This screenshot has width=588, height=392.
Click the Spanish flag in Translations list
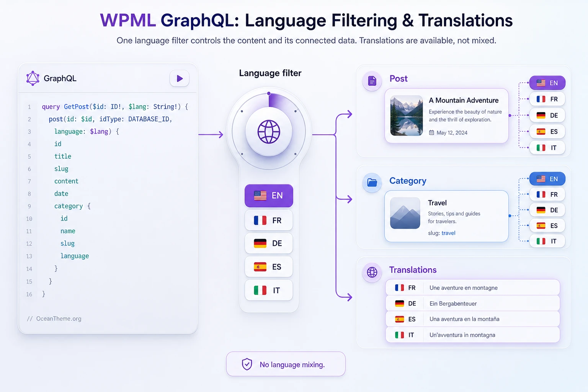coord(400,319)
